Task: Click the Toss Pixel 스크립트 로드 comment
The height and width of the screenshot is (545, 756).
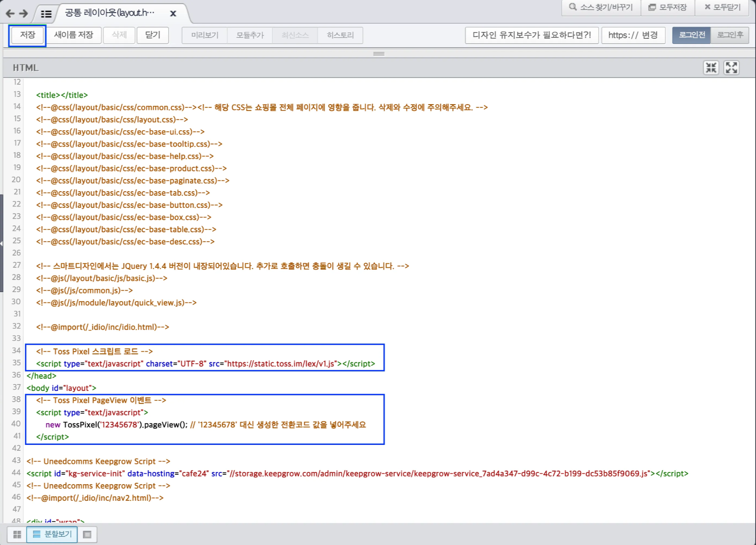Action: pos(94,351)
